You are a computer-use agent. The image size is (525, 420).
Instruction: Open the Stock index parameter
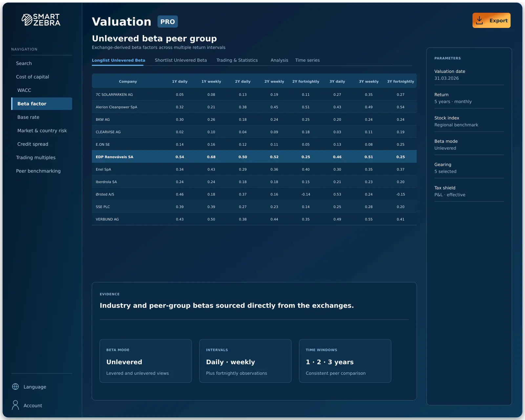(x=469, y=121)
